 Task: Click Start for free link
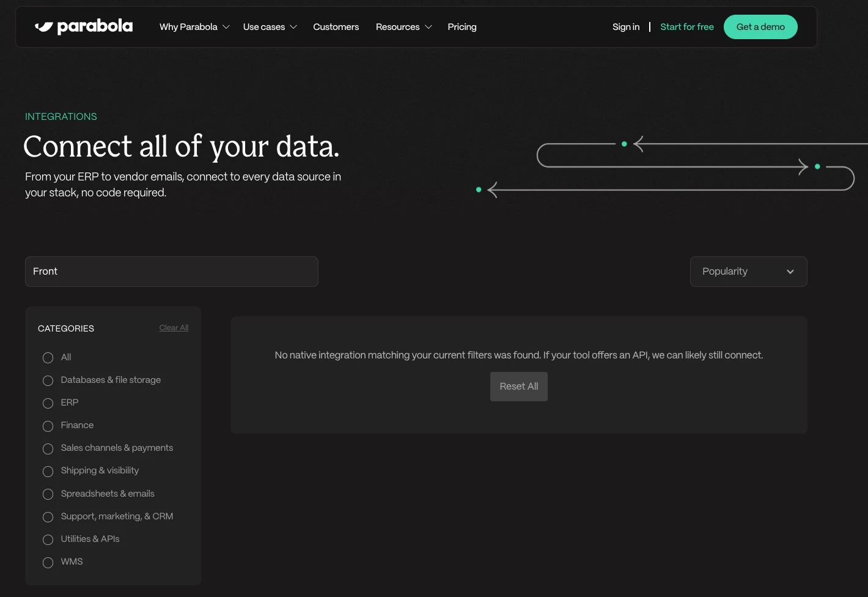coord(687,27)
